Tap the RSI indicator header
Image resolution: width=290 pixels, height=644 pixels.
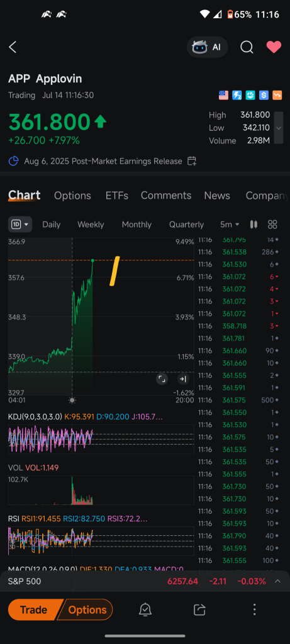[x=78, y=519]
